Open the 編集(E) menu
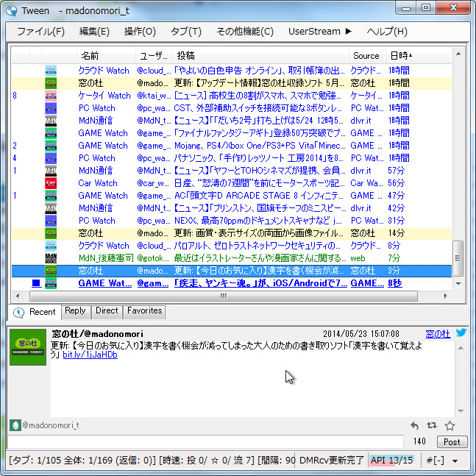The width and height of the screenshot is (476, 476). click(x=94, y=32)
